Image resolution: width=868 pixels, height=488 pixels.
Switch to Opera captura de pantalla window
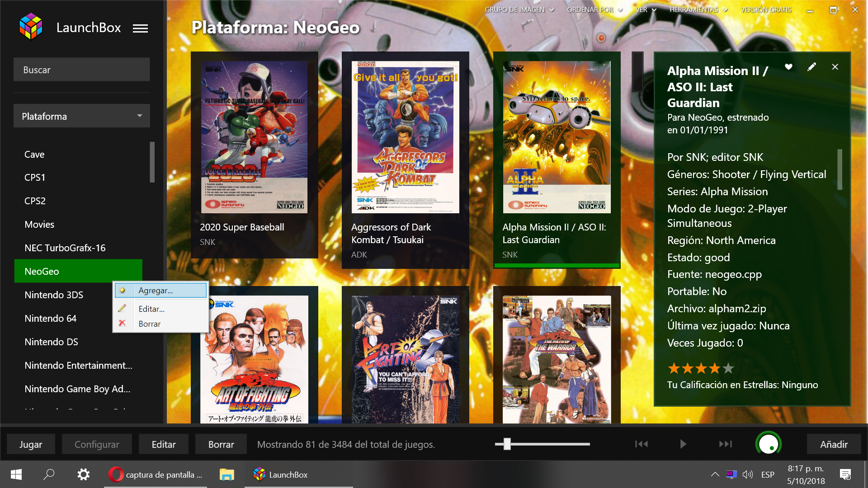click(x=156, y=474)
